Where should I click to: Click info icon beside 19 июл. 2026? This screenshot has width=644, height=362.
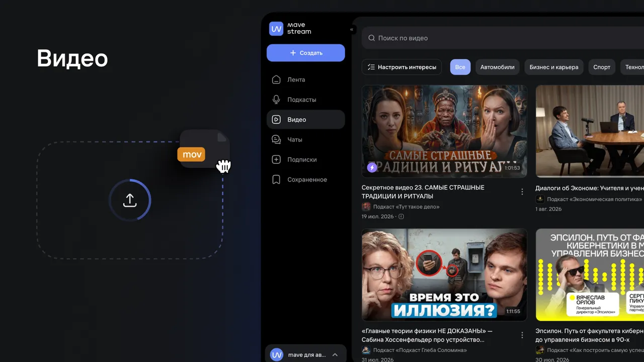click(401, 217)
